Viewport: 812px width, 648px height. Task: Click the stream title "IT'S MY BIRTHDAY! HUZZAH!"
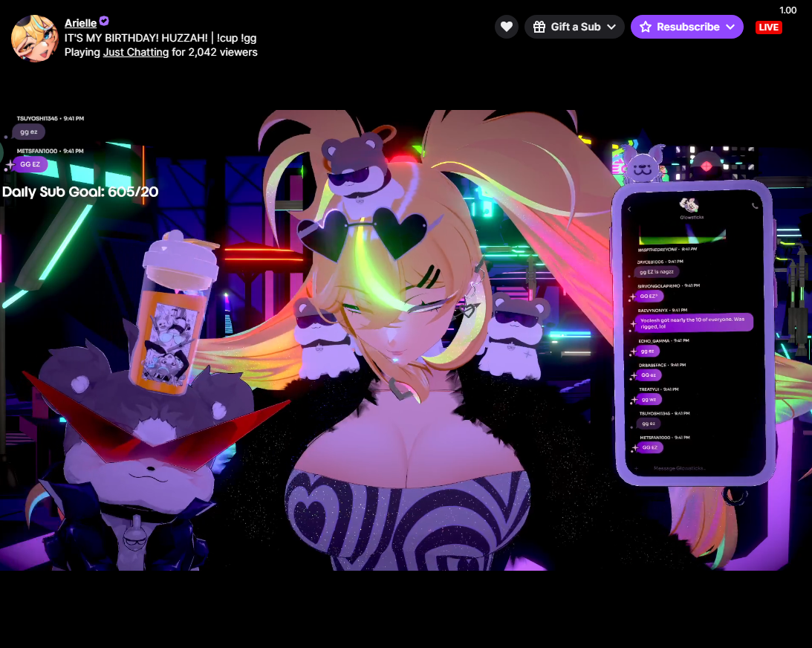pos(136,38)
